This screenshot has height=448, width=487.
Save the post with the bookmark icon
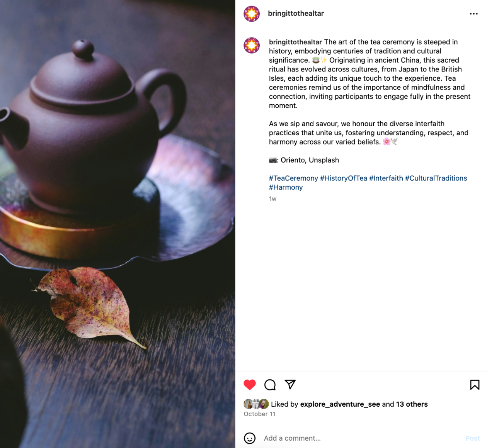pos(475,385)
